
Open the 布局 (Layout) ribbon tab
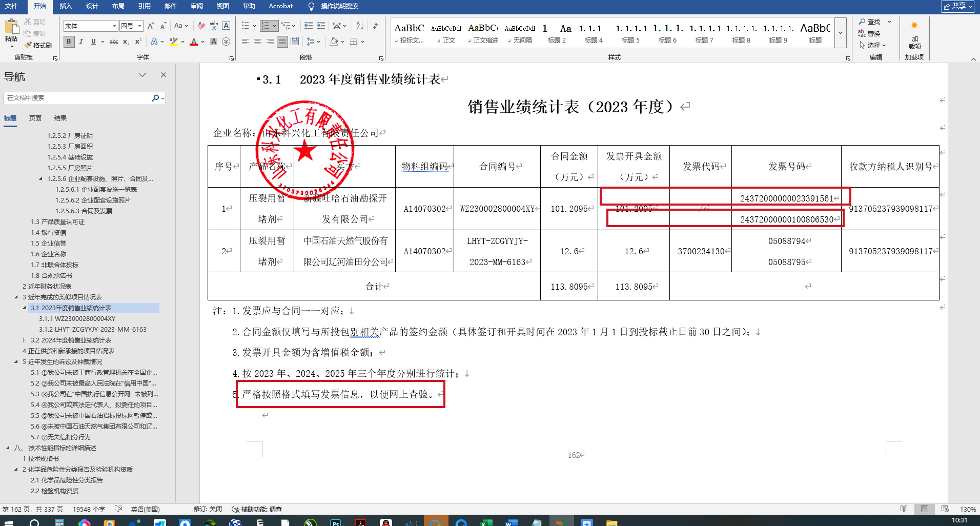[x=118, y=6]
